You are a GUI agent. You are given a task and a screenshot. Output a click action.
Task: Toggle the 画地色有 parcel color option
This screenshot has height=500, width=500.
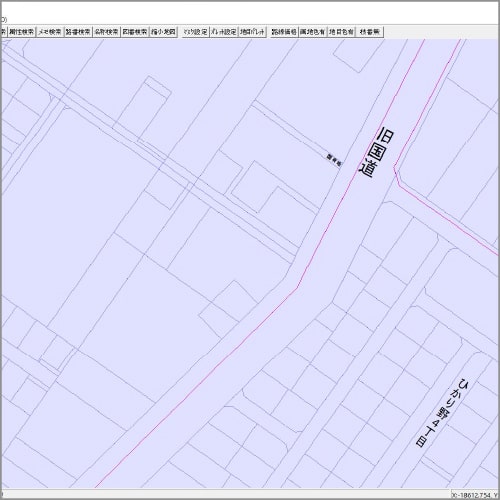pyautogui.click(x=313, y=32)
